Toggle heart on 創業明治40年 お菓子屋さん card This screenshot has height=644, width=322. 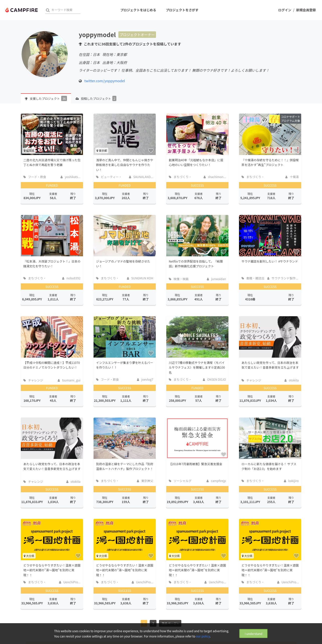223,150
